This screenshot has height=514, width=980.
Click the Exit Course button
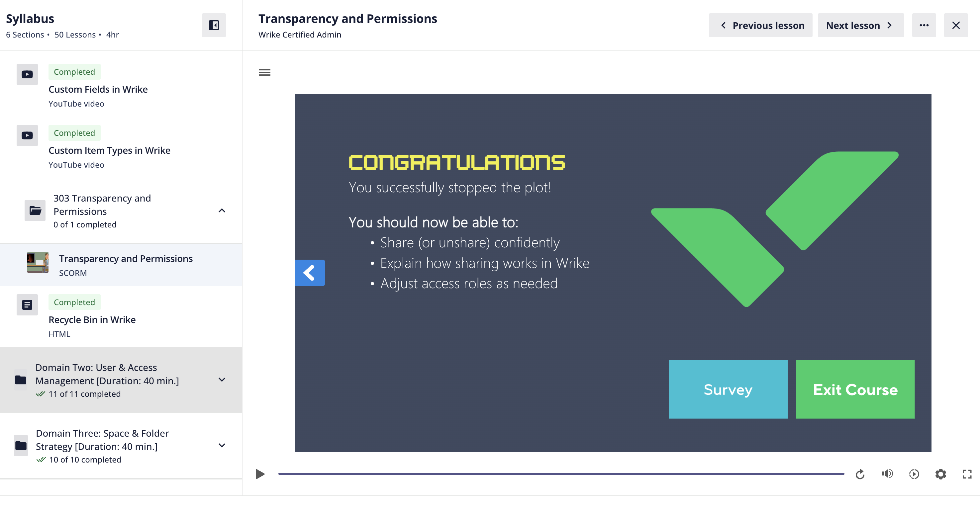pyautogui.click(x=855, y=389)
